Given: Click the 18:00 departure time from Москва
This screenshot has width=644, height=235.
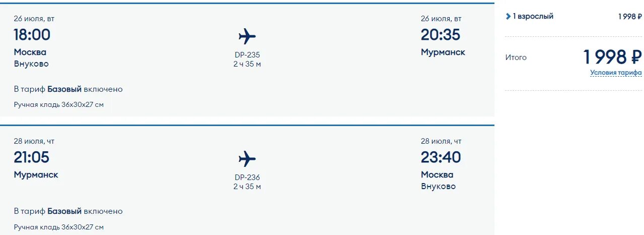Looking at the screenshot, I should (x=32, y=35).
